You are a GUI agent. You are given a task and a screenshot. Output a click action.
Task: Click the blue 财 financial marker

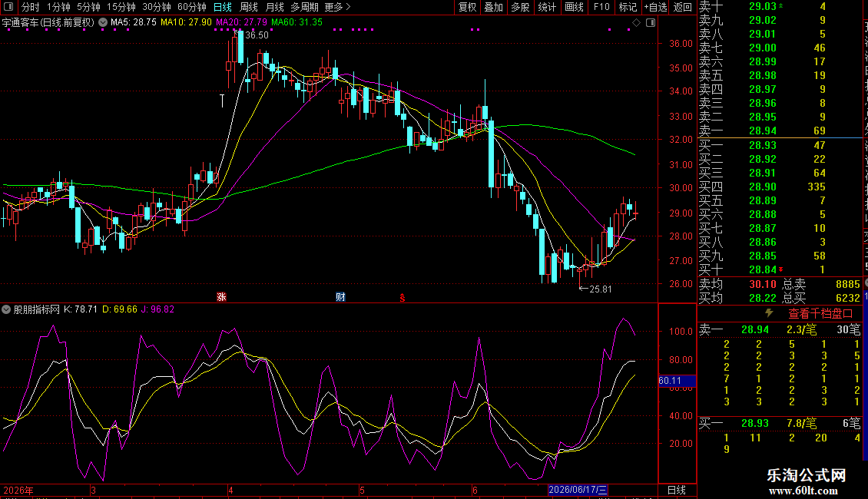[340, 297]
